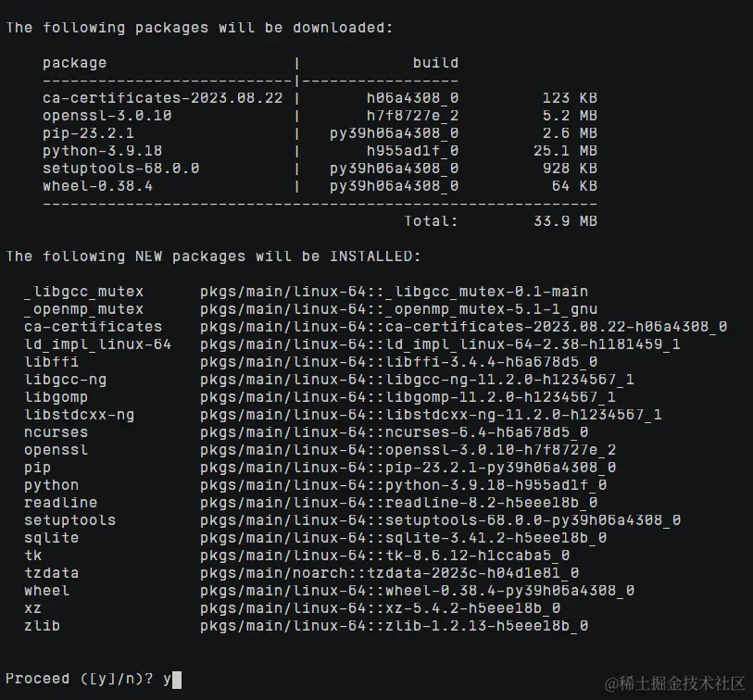This screenshot has width=753, height=700.
Task: Click the ca-certificates-2023.08.22 download row
Action: pos(320,98)
